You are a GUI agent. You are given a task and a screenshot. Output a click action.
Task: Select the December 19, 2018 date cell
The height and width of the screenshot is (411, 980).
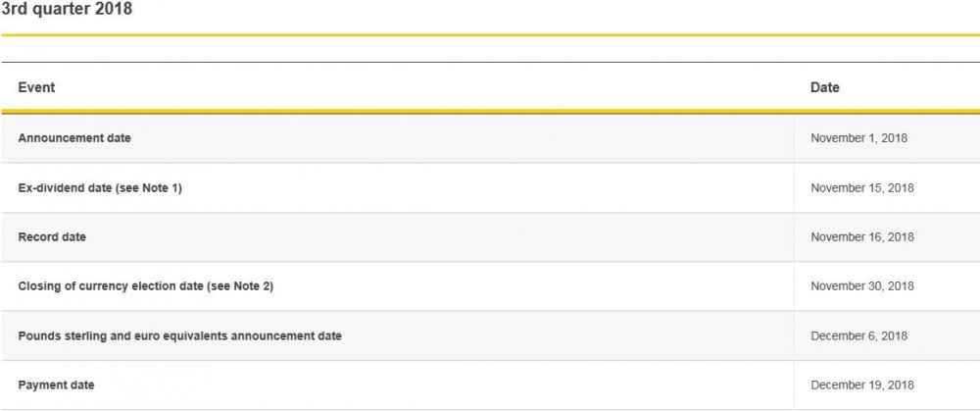[861, 385]
